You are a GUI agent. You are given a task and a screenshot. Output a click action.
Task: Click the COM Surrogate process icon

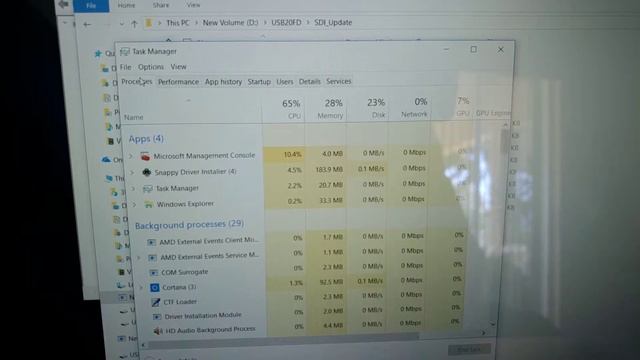pos(153,273)
